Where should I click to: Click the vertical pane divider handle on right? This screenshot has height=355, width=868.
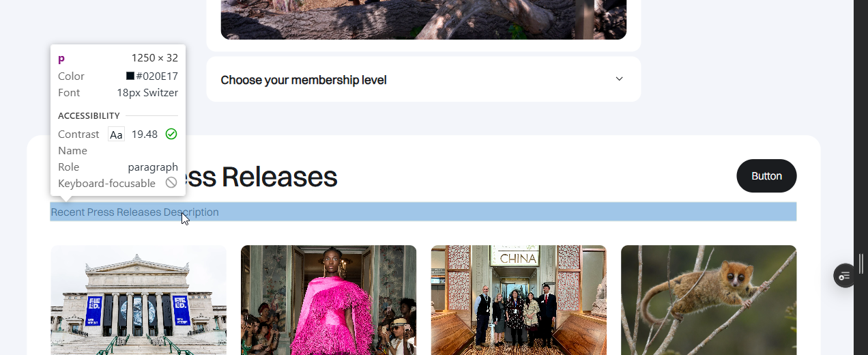(861, 264)
